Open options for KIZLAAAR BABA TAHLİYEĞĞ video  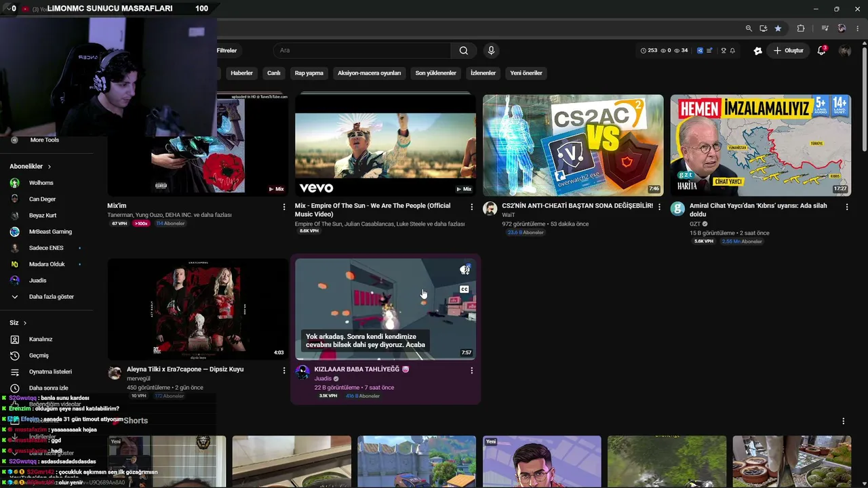tap(472, 370)
